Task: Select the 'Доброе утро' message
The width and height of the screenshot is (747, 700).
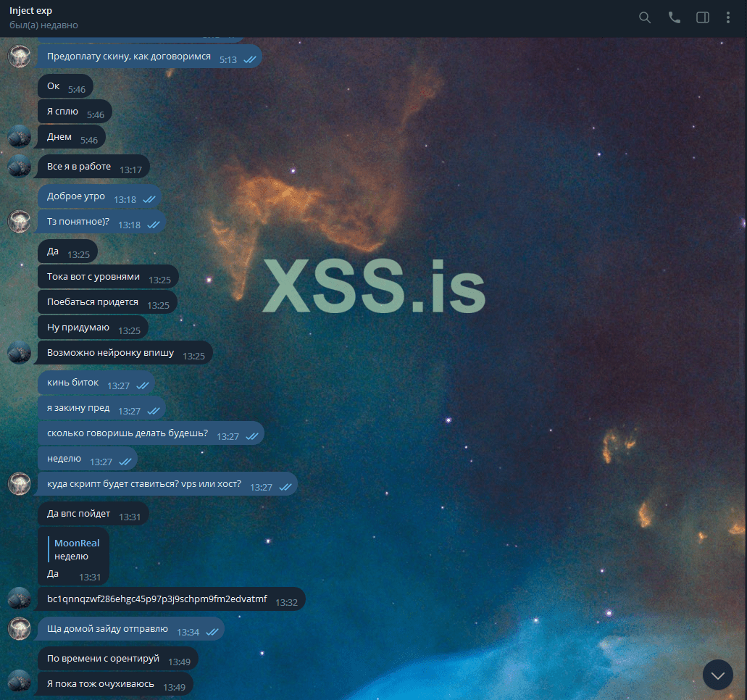Action: point(99,196)
